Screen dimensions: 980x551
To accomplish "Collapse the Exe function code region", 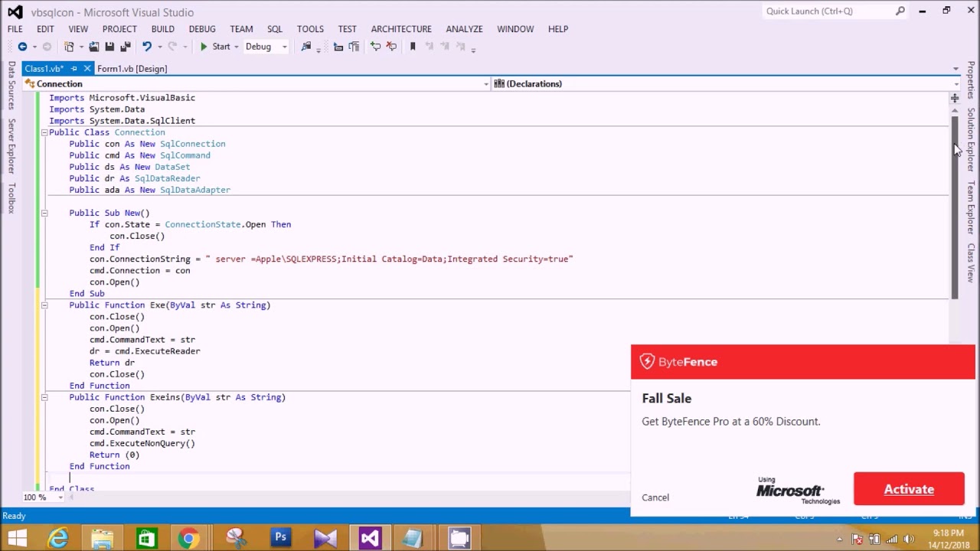I will tap(44, 305).
